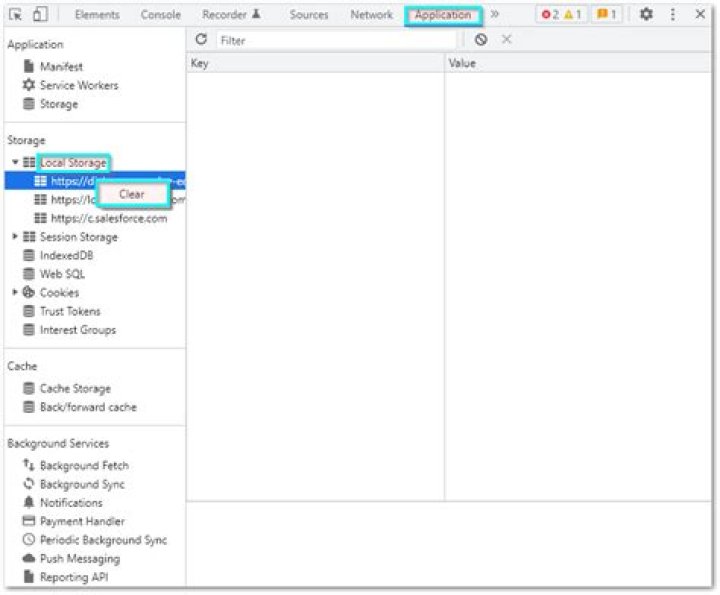This screenshot has width=720, height=595.
Task: Choose Clear from the context menu
Action: [132, 194]
